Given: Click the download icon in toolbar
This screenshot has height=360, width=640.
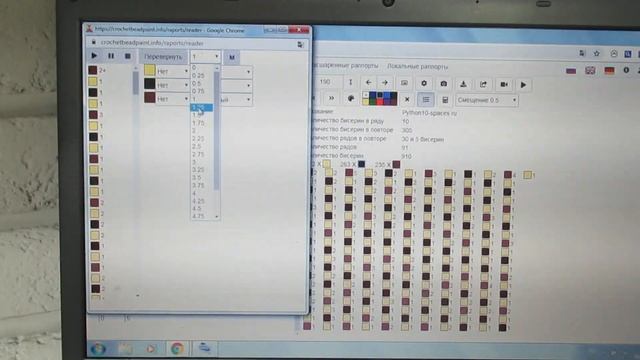Looking at the screenshot, I should 463,84.
